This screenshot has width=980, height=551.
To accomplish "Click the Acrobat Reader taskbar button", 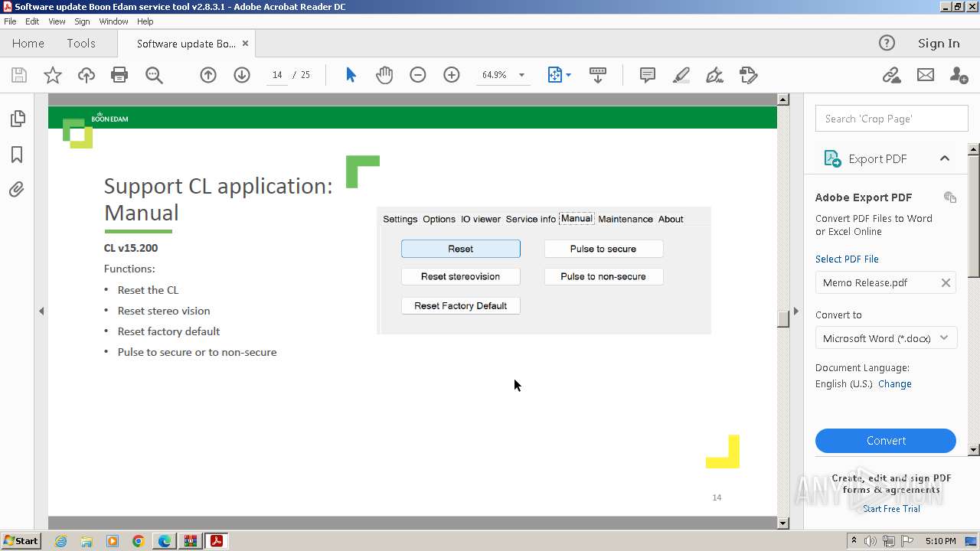I will tap(217, 541).
